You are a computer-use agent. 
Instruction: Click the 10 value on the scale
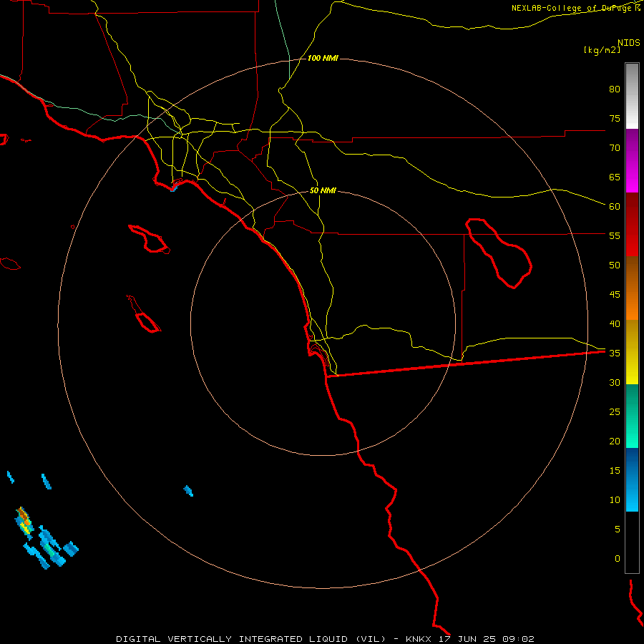[615, 500]
